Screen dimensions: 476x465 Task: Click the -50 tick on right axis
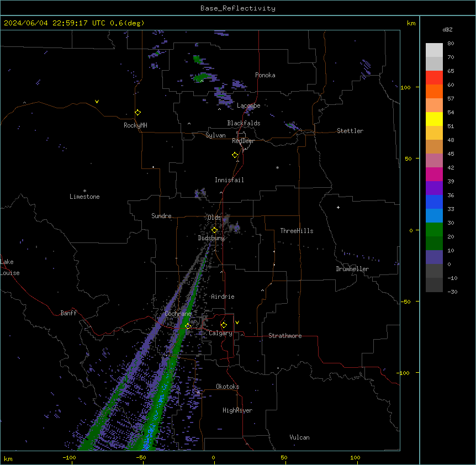405,302
